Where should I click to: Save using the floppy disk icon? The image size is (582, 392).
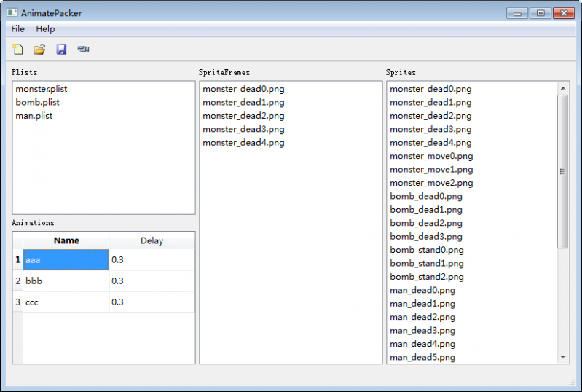(x=61, y=50)
